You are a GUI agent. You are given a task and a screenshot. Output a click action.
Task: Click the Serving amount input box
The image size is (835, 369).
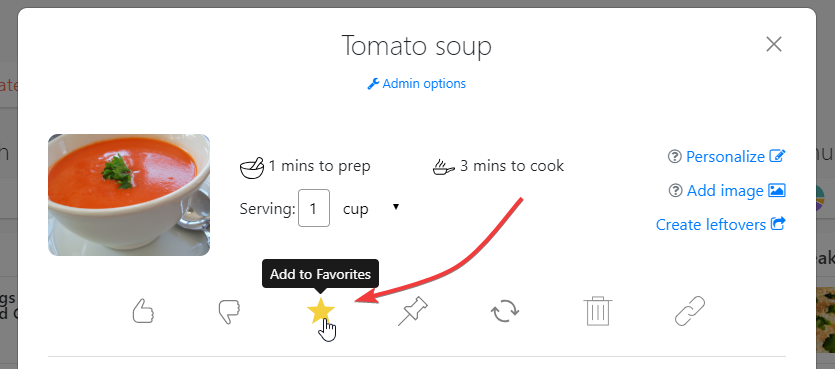(314, 208)
